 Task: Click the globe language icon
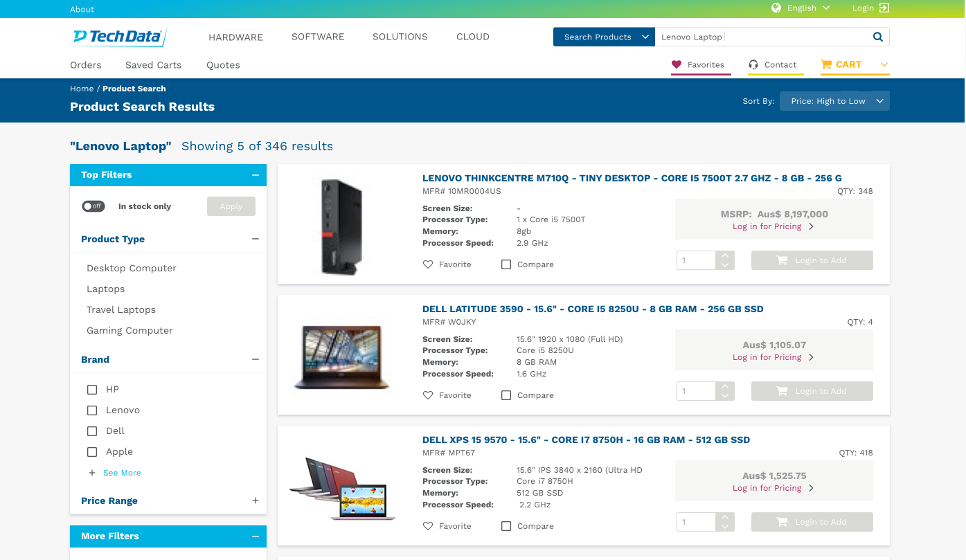pos(776,8)
